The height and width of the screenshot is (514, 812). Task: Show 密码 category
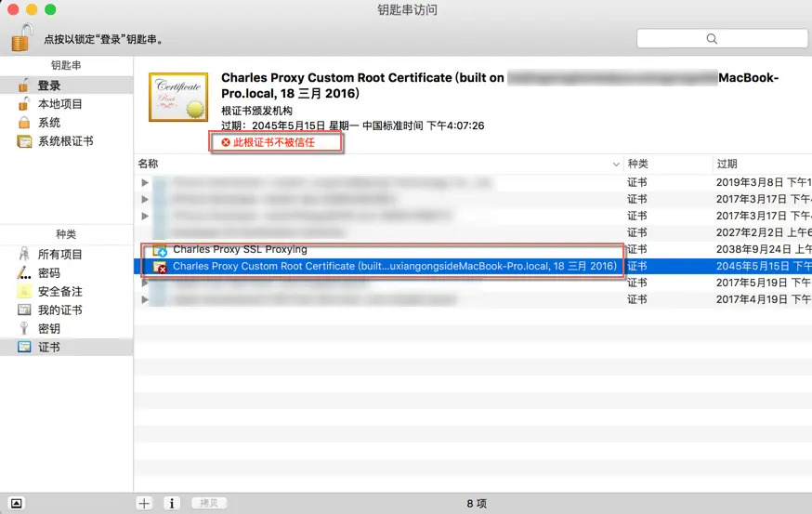[66, 272]
